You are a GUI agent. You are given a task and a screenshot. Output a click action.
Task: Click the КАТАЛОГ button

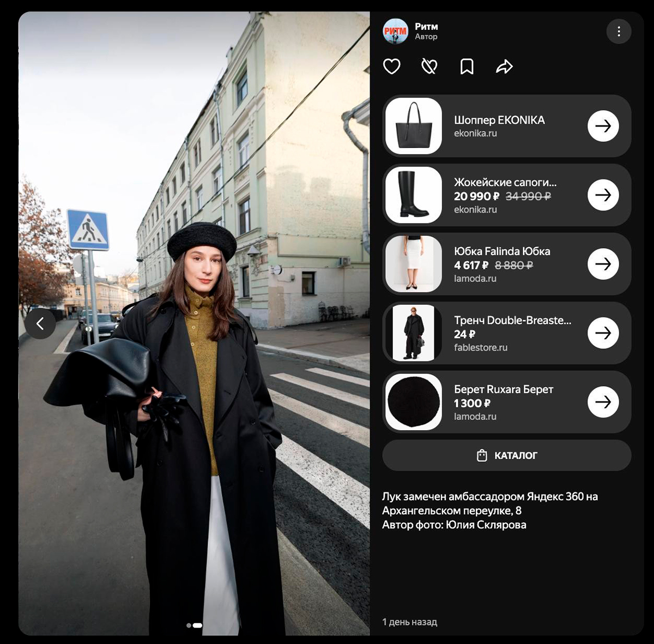click(507, 455)
